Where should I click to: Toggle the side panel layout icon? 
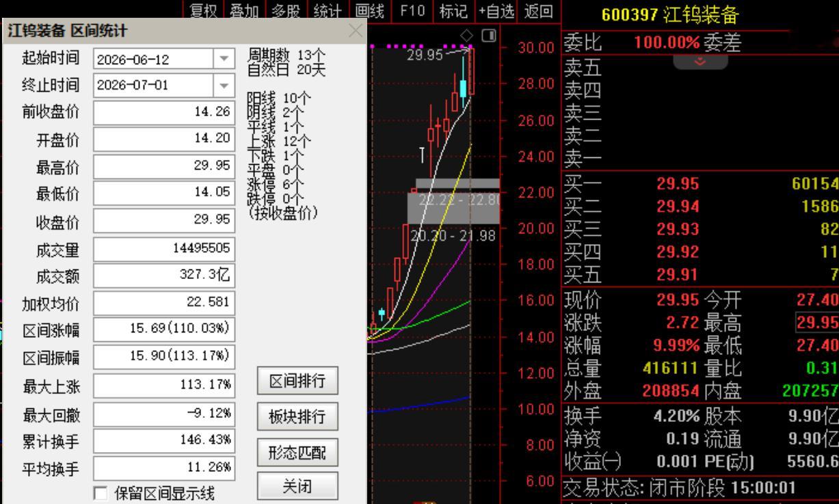pyautogui.click(x=489, y=35)
